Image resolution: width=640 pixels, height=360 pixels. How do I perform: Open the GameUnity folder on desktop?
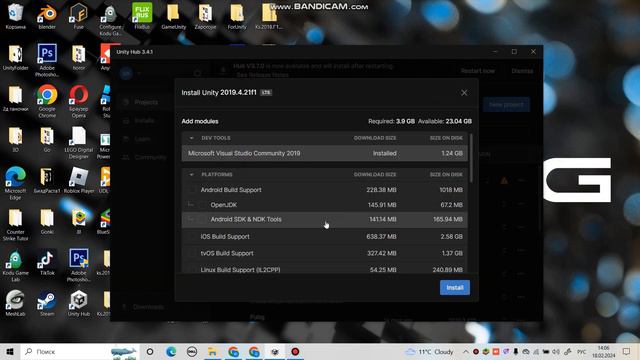click(173, 16)
